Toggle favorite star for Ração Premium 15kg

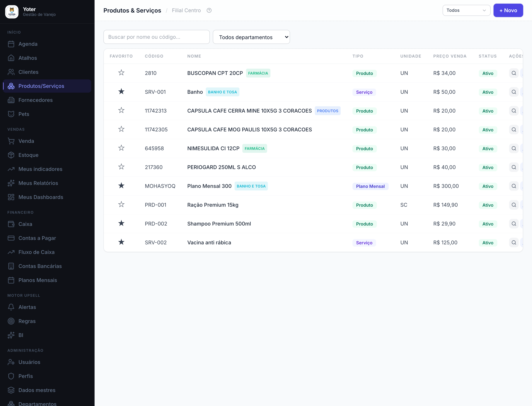click(121, 204)
